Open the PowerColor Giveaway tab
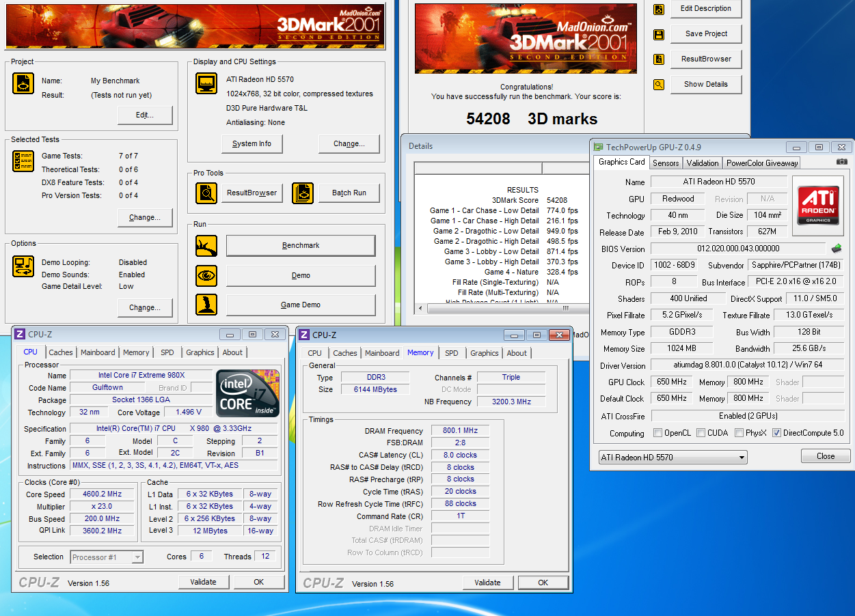Viewport: 855px width, 616px height. click(762, 163)
